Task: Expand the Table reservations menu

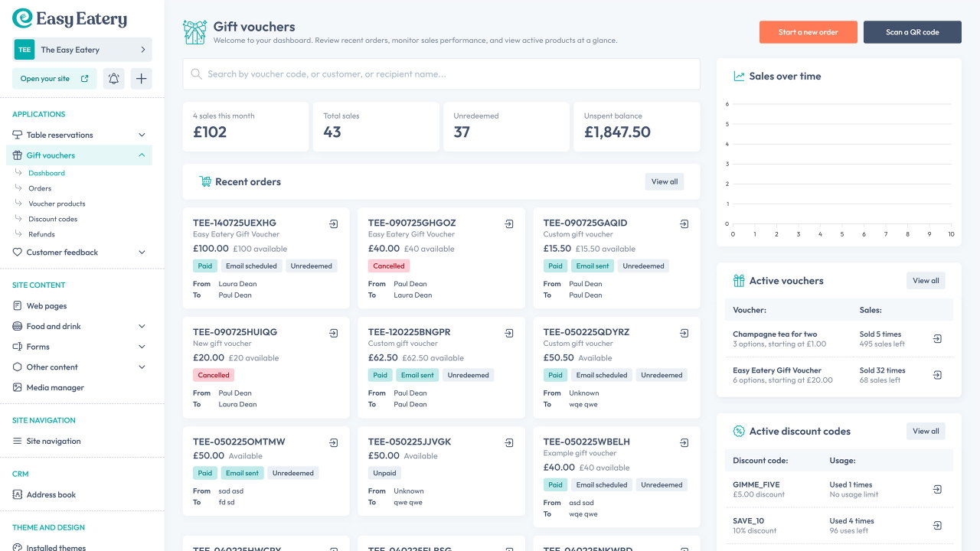Action: [142, 135]
